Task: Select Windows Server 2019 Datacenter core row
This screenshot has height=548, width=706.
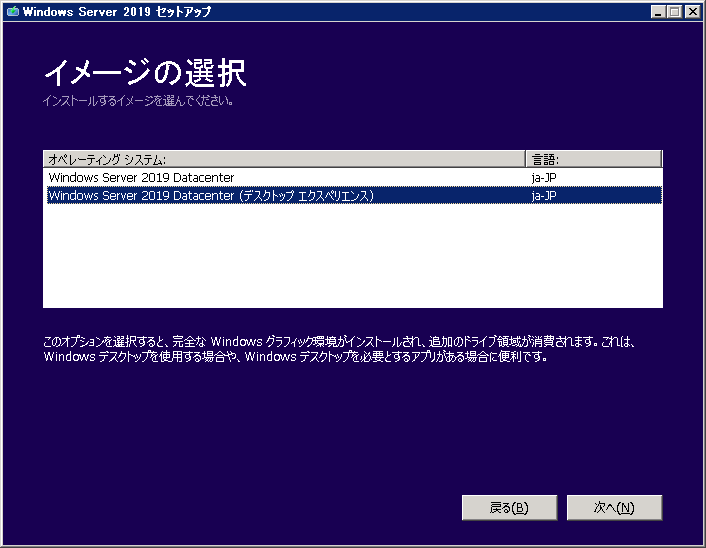Action: pyautogui.click(x=354, y=177)
